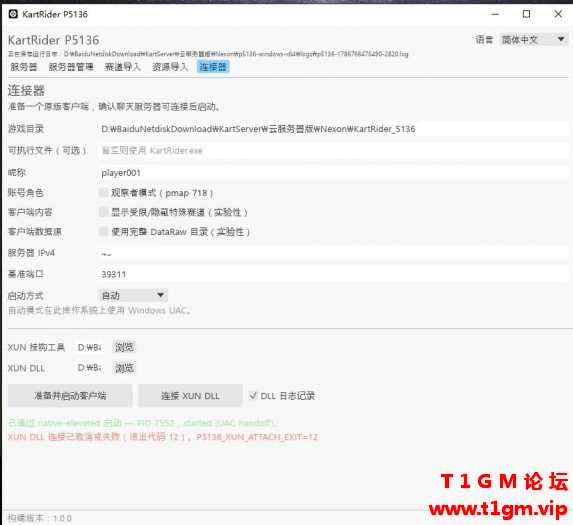Click the XUN 挂钩工具 path field

pos(89,347)
